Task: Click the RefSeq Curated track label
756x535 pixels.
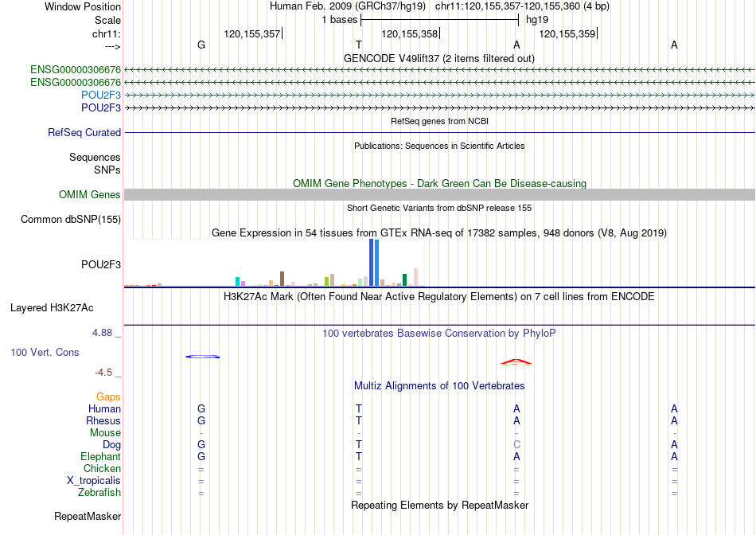Action: coord(84,133)
